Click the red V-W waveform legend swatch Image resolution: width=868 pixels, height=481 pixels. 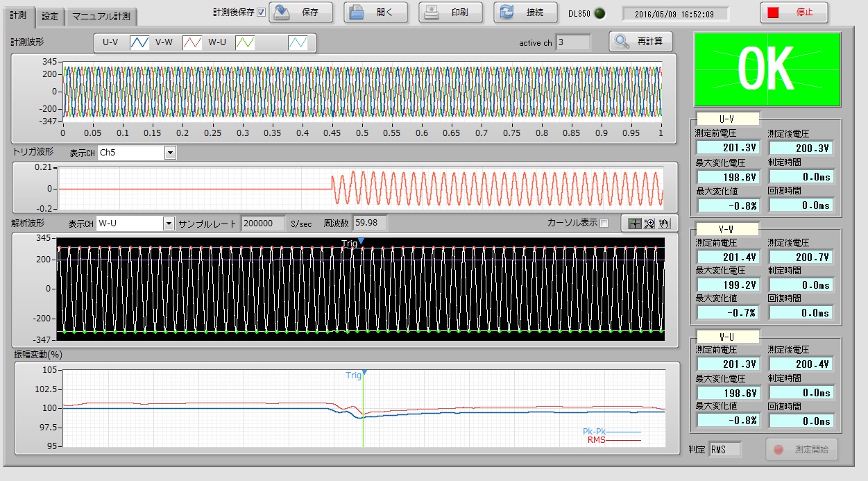tap(193, 42)
